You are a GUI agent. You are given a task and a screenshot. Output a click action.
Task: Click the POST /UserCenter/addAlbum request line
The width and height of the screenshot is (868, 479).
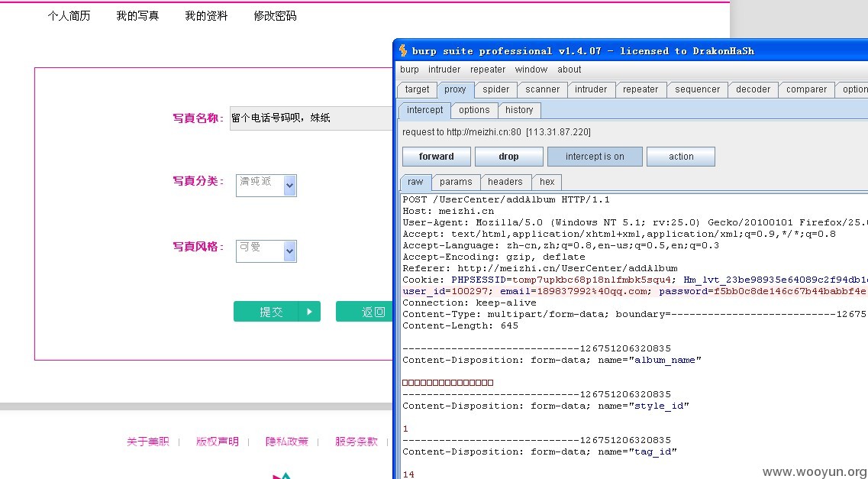(x=506, y=199)
